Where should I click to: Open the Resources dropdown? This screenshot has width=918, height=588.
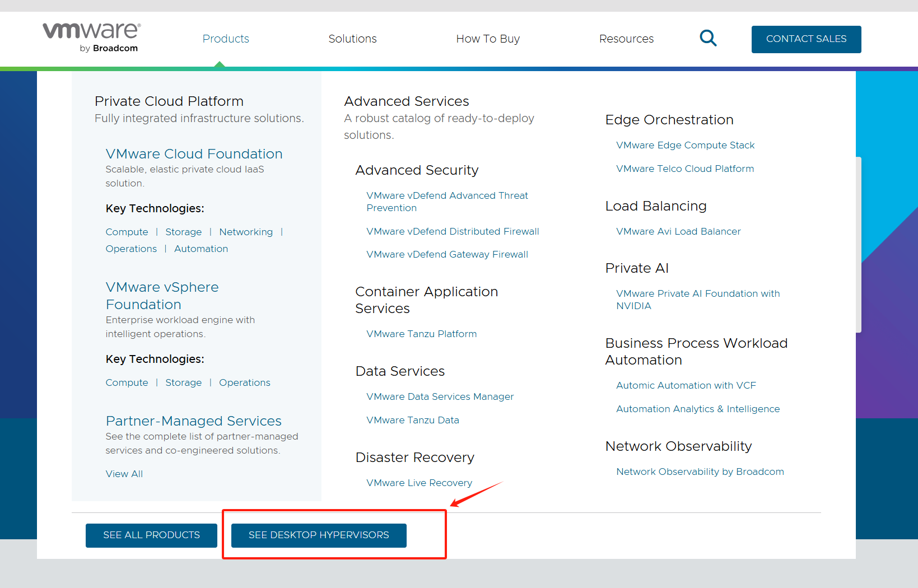[x=626, y=39]
